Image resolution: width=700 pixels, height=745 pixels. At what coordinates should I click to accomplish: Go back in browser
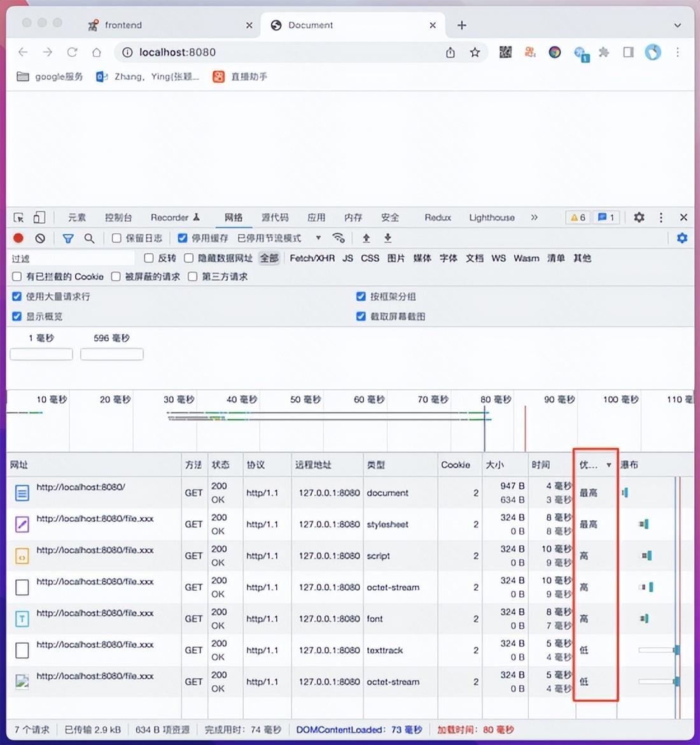click(x=23, y=52)
